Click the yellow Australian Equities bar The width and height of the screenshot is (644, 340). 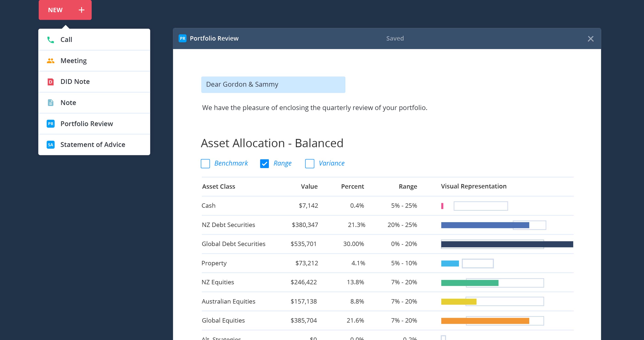tap(459, 302)
